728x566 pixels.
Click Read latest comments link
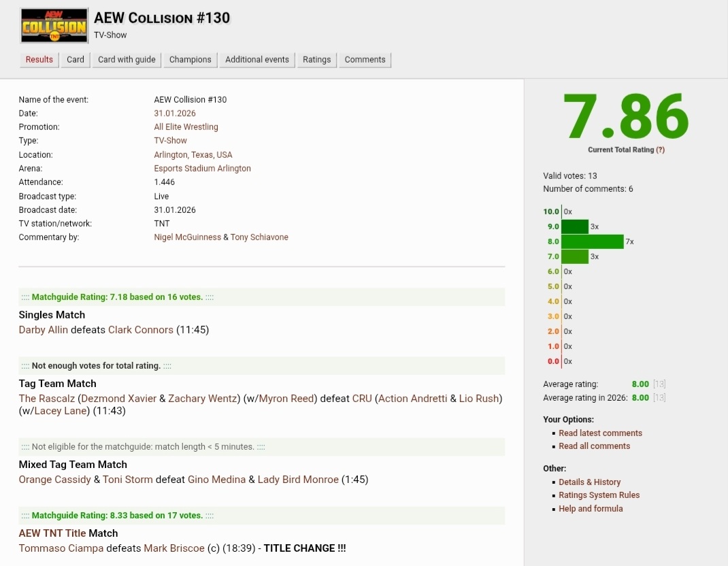[x=600, y=433]
